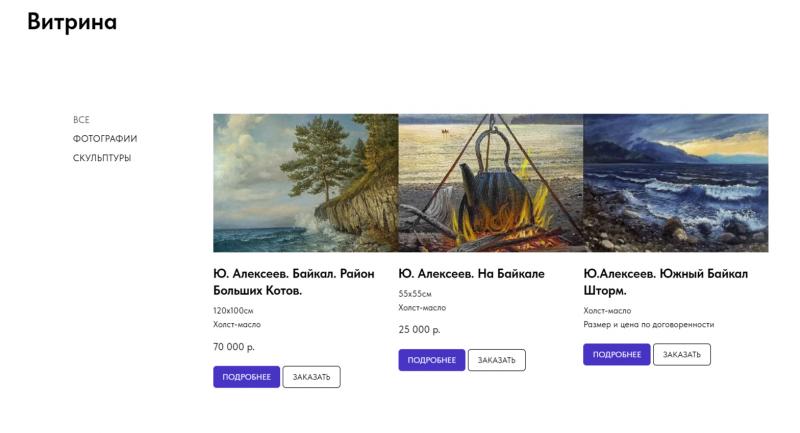Open the 'Южный Байкал Шторм' title link
Image resolution: width=800 pixels, height=433 pixels.
click(x=665, y=282)
